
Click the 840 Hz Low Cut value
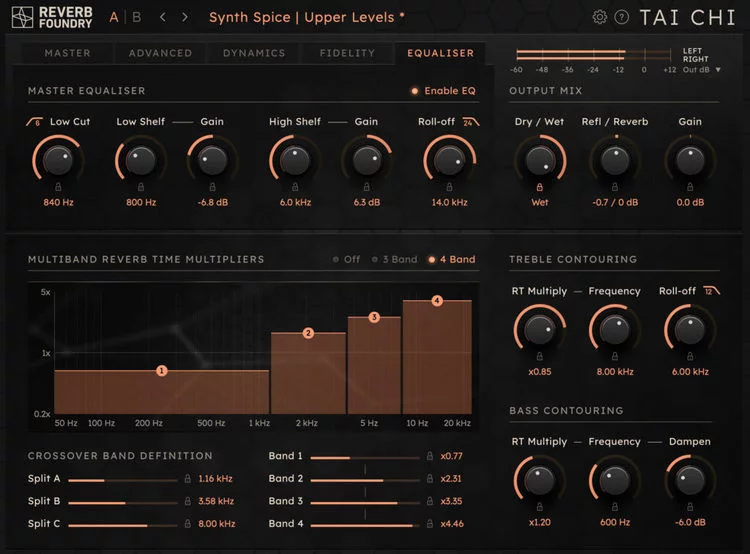coord(58,202)
